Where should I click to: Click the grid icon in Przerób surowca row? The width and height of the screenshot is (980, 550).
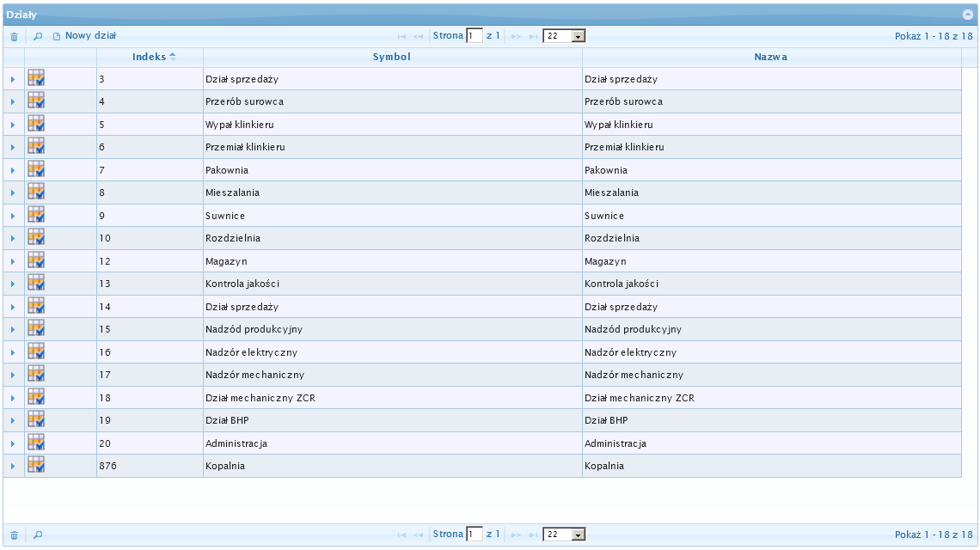[36, 101]
